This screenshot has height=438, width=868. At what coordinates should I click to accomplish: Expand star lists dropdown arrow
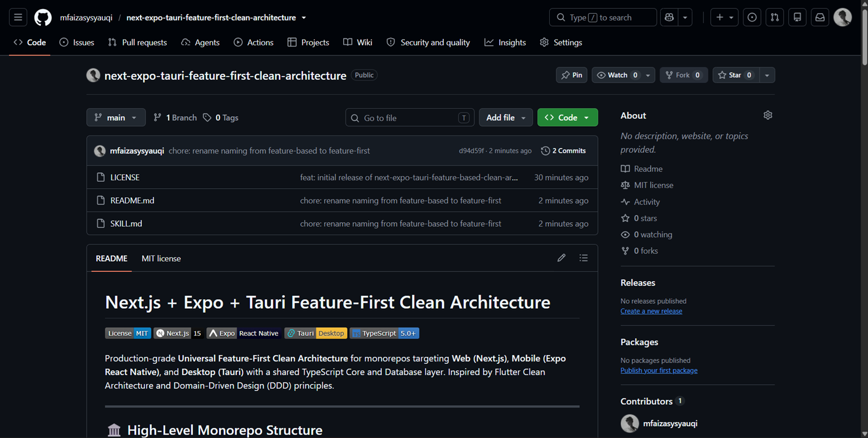click(x=767, y=75)
